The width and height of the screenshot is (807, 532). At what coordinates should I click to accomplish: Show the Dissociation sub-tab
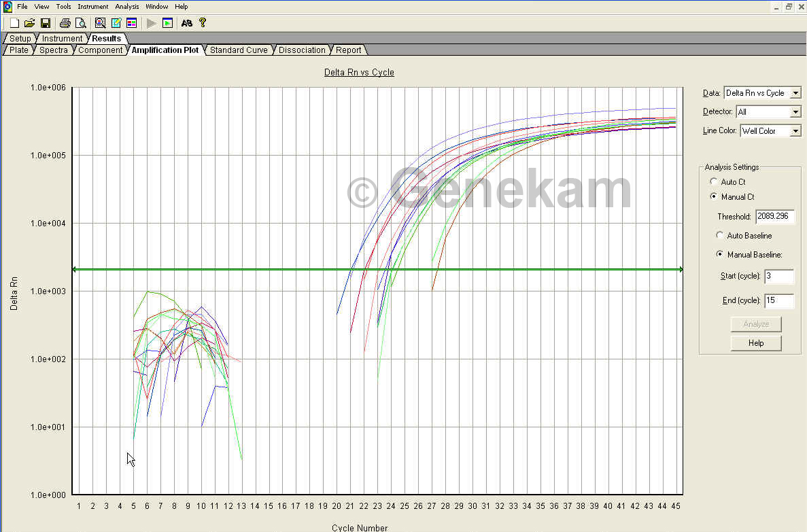click(302, 50)
